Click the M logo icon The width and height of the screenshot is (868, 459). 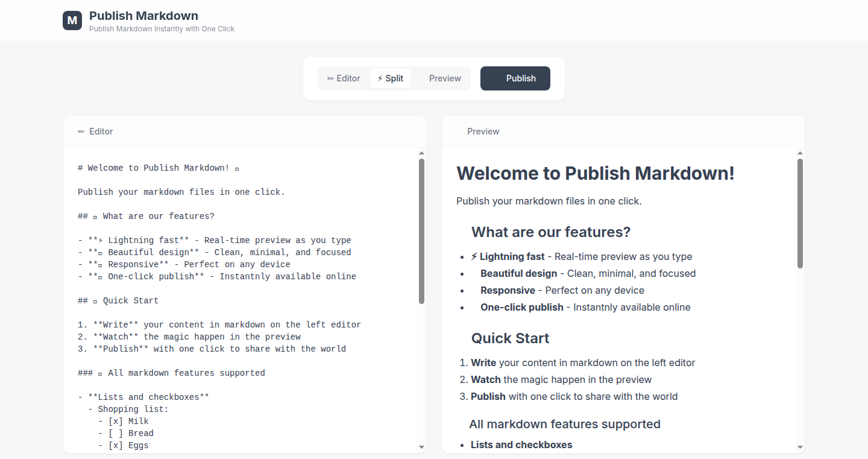click(72, 21)
